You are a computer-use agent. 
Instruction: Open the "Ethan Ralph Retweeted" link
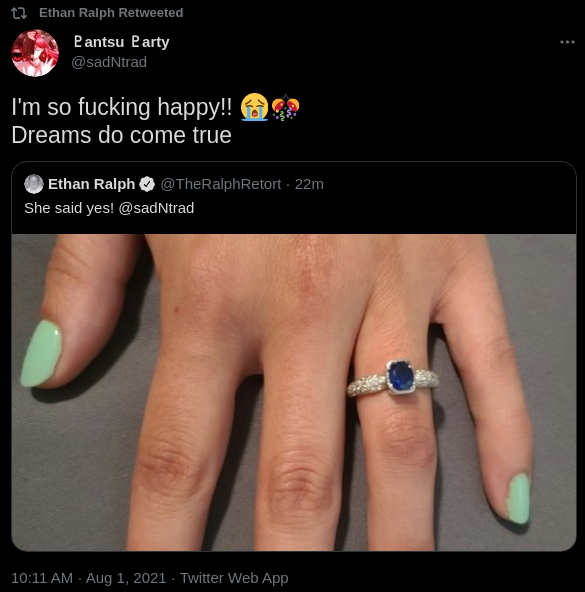[x=111, y=13]
